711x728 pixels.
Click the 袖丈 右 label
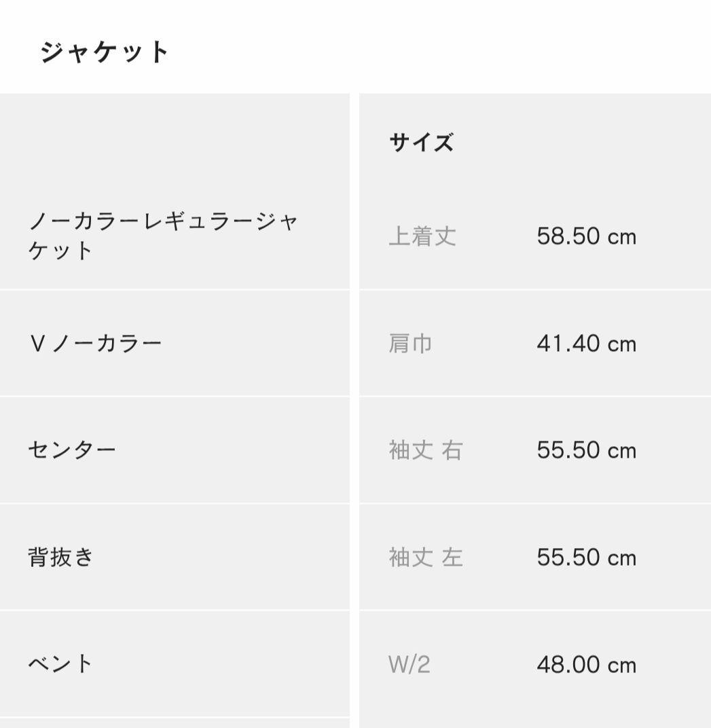(425, 450)
